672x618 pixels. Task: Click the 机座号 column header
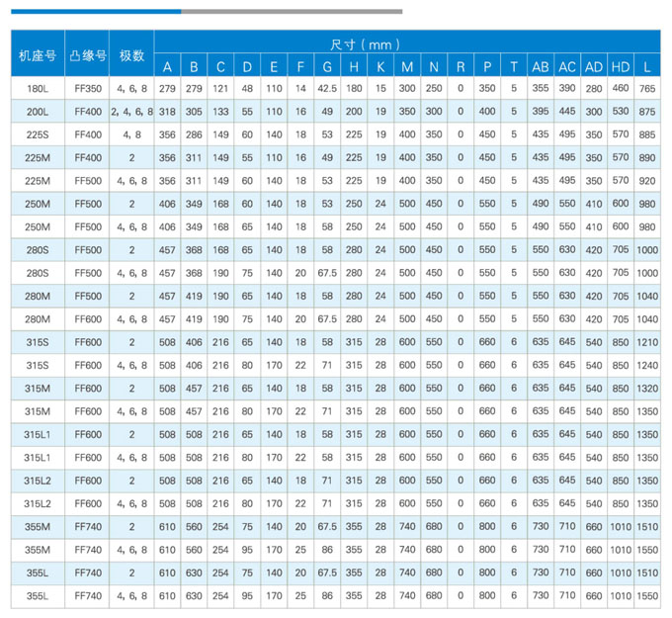(36, 54)
